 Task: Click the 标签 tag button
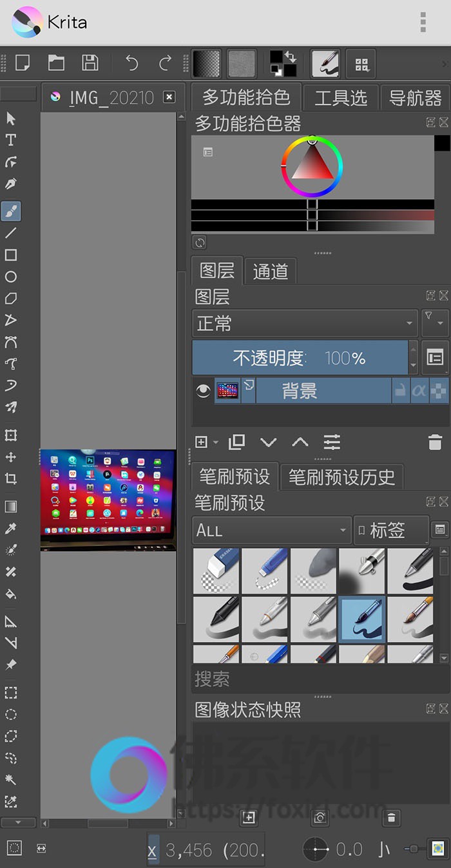click(x=391, y=530)
